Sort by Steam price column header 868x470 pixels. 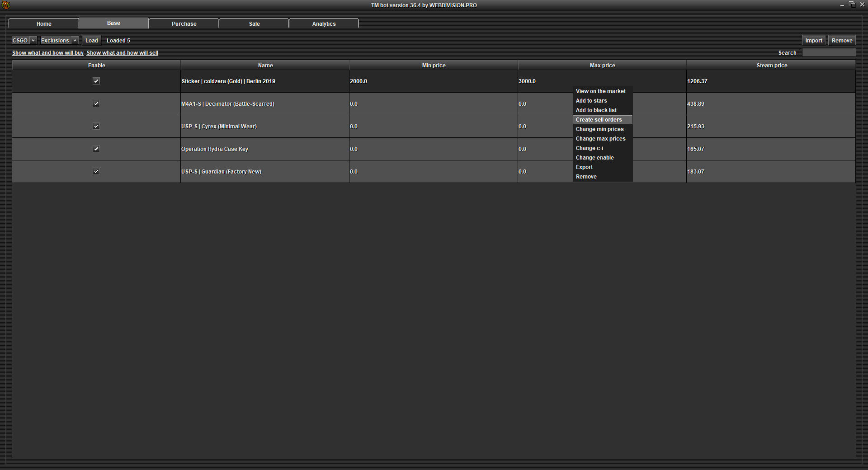tap(771, 66)
